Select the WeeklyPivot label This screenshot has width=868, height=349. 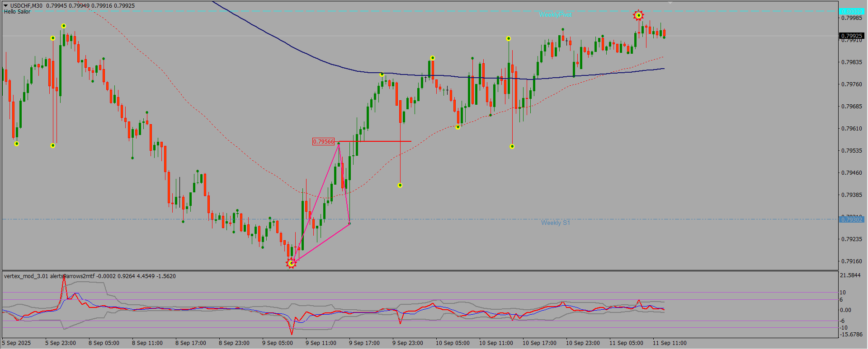click(x=555, y=15)
